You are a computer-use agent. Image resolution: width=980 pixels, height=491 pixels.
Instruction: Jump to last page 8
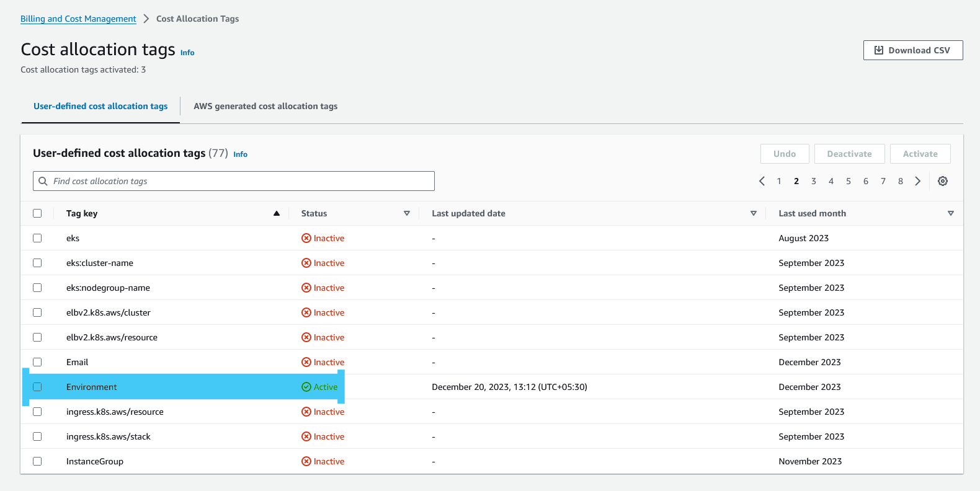pyautogui.click(x=901, y=181)
